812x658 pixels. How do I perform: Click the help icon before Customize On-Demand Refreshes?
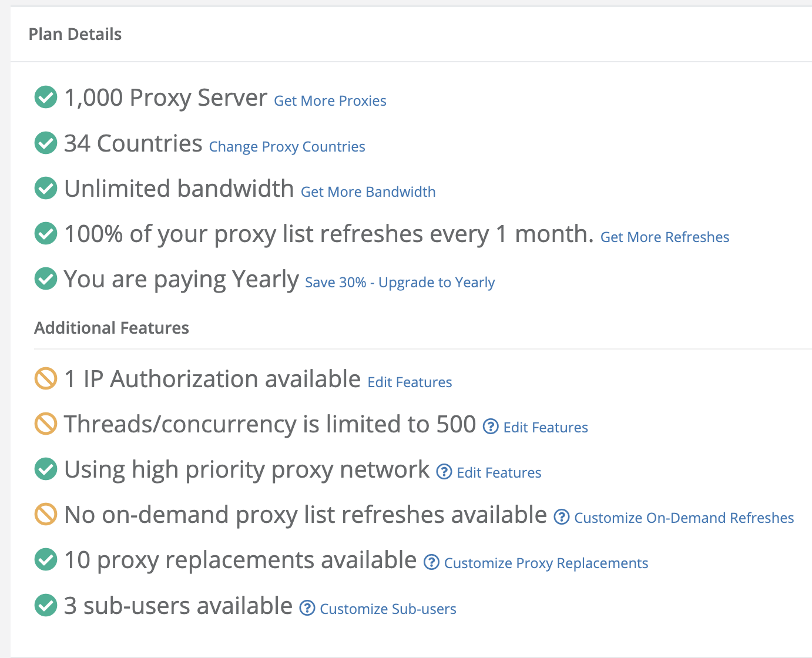click(561, 517)
